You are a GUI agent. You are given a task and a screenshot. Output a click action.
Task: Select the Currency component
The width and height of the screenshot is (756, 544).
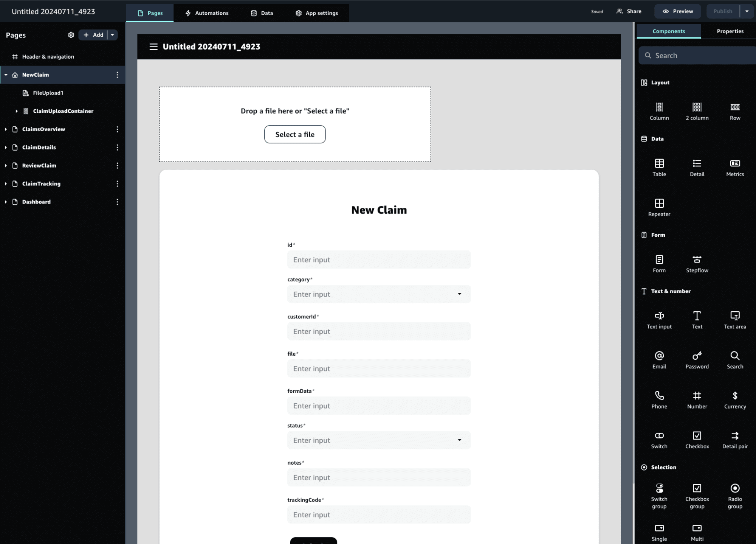tap(735, 400)
